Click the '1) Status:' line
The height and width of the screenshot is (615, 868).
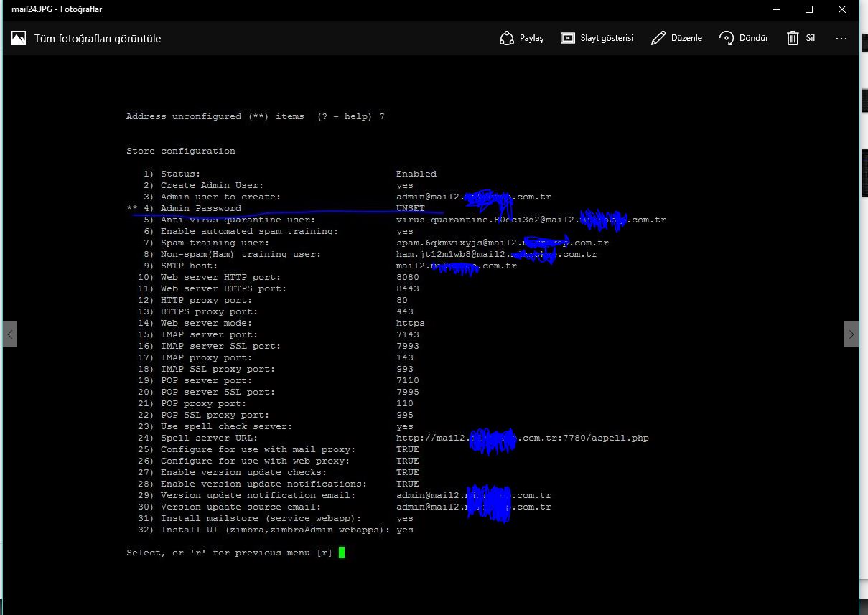point(172,174)
